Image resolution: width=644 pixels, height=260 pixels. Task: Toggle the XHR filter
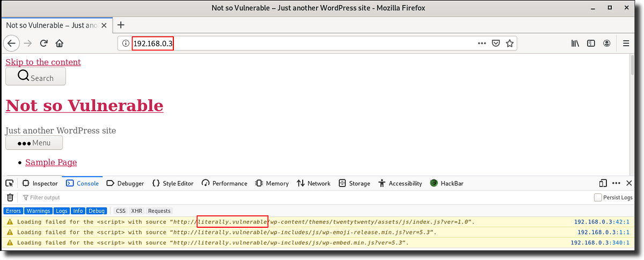(137, 211)
